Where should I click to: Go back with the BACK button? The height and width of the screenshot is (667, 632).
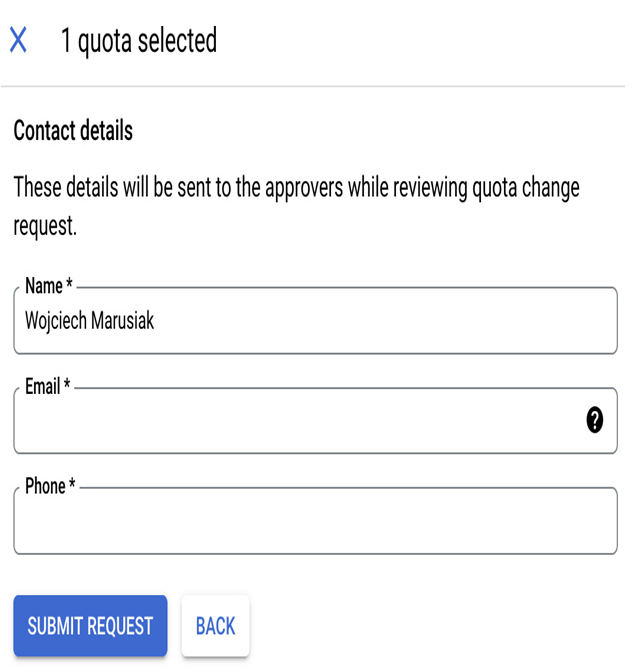(215, 626)
